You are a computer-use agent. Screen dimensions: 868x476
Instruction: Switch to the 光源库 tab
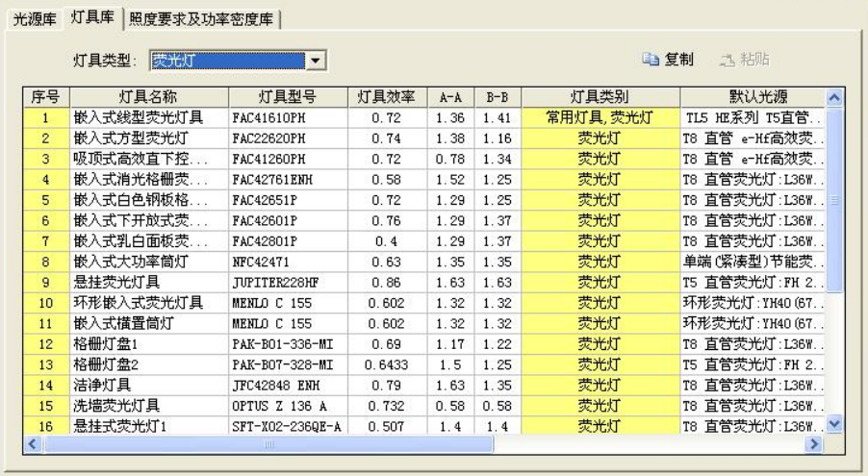(x=35, y=19)
